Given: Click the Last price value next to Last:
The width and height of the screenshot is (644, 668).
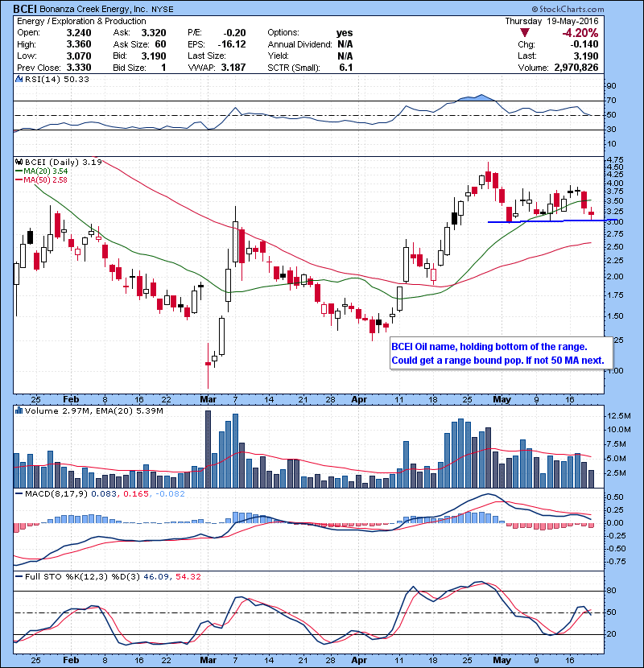Looking at the screenshot, I should tap(586, 56).
